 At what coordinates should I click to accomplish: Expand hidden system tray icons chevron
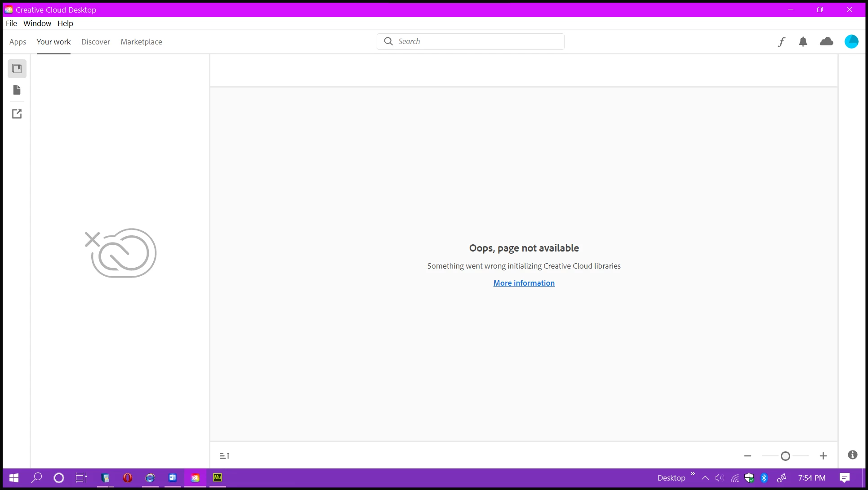tap(705, 478)
